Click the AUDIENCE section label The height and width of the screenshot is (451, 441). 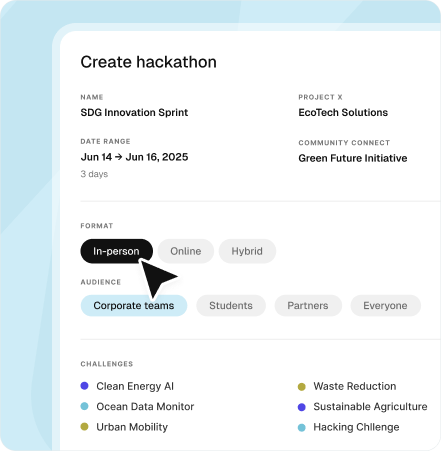click(x=101, y=282)
